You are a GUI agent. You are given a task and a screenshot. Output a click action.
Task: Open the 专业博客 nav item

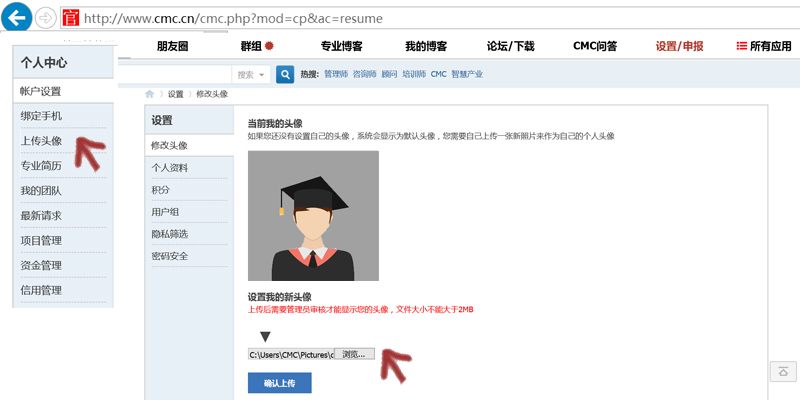(x=341, y=46)
